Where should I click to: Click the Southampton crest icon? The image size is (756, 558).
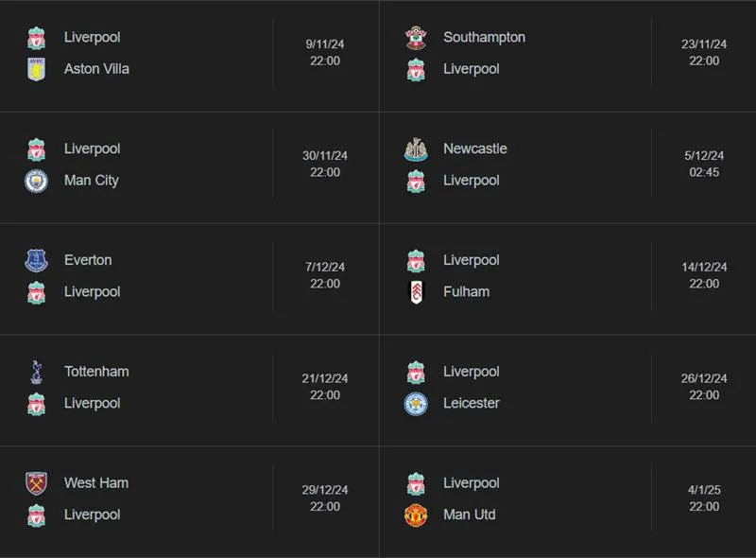pos(414,37)
